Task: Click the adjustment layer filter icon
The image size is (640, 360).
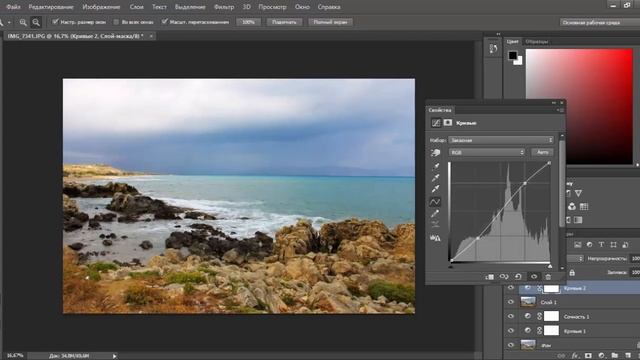Action: click(x=589, y=245)
